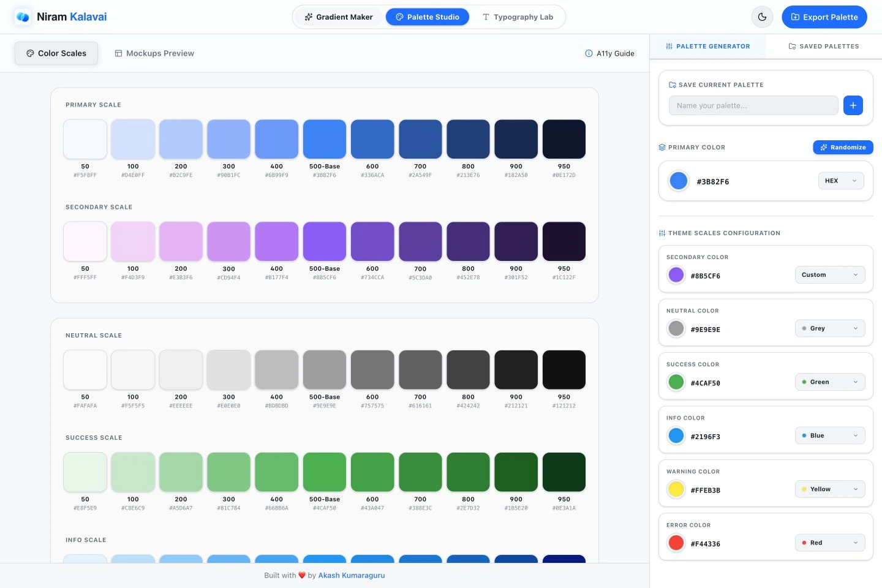Focus the Name your palette input
The image size is (882, 588).
(x=753, y=105)
